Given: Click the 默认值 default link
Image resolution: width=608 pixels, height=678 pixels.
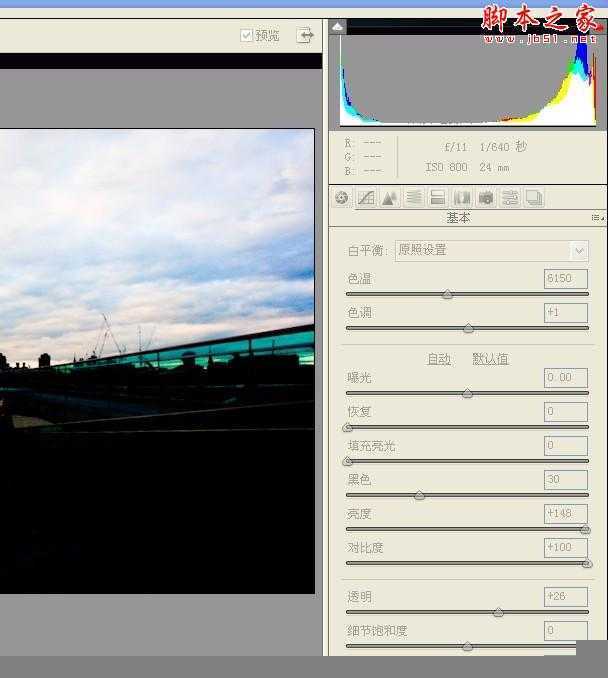Looking at the screenshot, I should point(490,359).
